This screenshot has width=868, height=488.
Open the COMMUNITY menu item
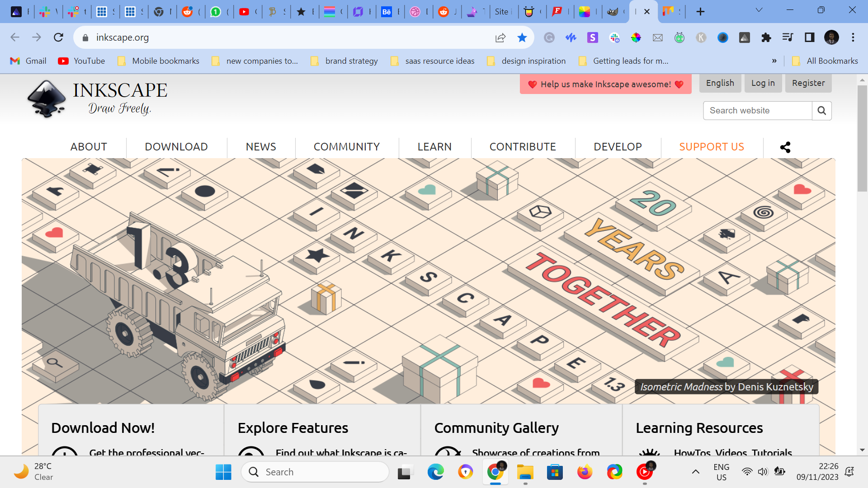(x=346, y=147)
